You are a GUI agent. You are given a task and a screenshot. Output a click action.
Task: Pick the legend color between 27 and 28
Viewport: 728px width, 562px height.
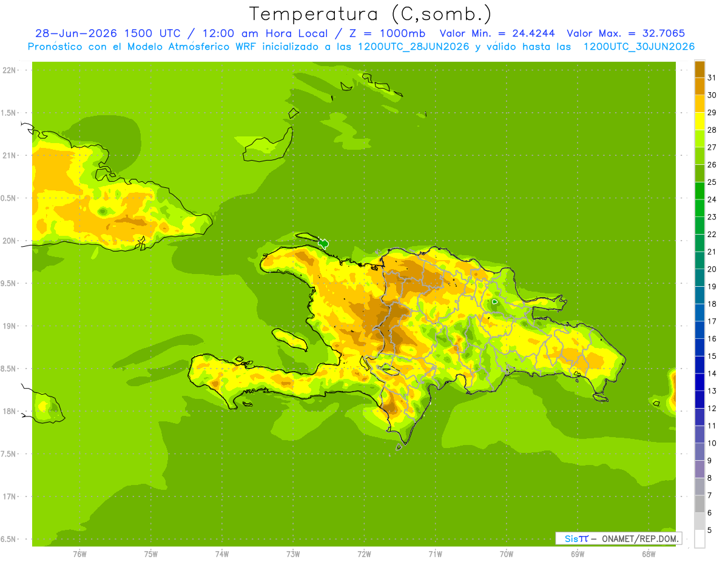(x=699, y=138)
